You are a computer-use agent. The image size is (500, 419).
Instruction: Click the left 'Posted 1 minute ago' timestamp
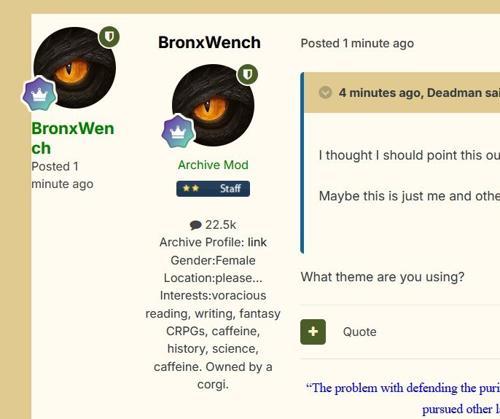click(x=62, y=175)
